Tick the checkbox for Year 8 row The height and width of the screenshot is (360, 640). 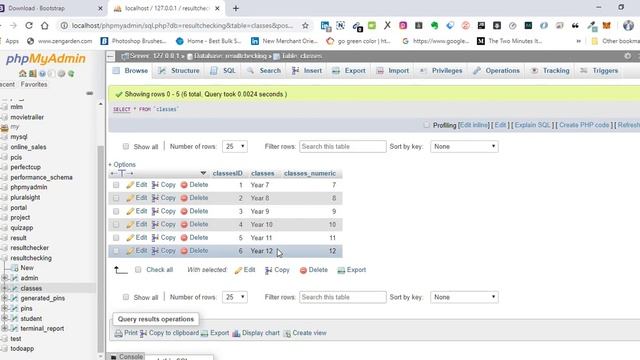tap(116, 198)
